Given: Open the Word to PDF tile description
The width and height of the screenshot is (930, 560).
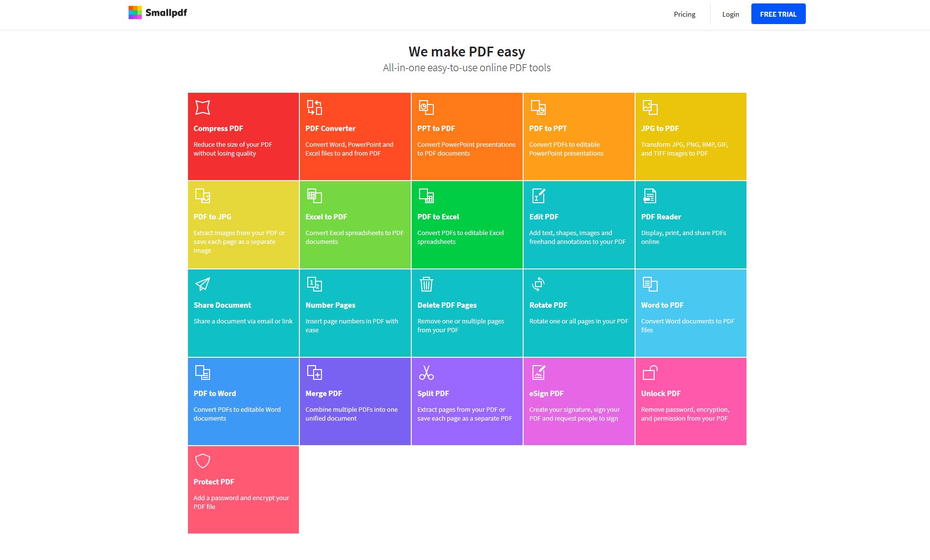Looking at the screenshot, I should (x=687, y=326).
